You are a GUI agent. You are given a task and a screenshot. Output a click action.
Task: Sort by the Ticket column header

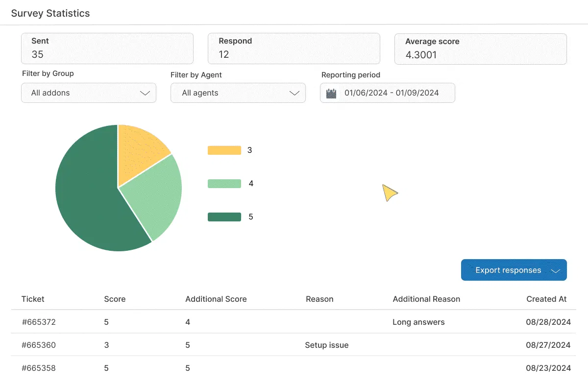coord(33,299)
